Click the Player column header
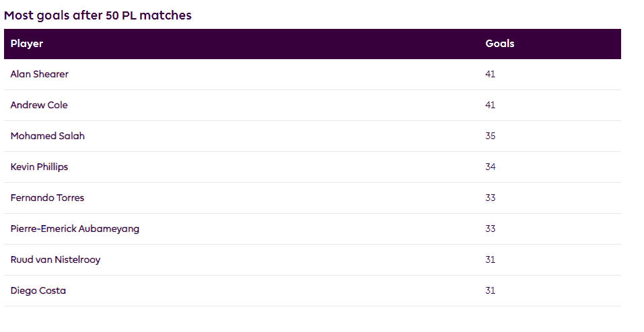644x332 pixels. (x=27, y=44)
